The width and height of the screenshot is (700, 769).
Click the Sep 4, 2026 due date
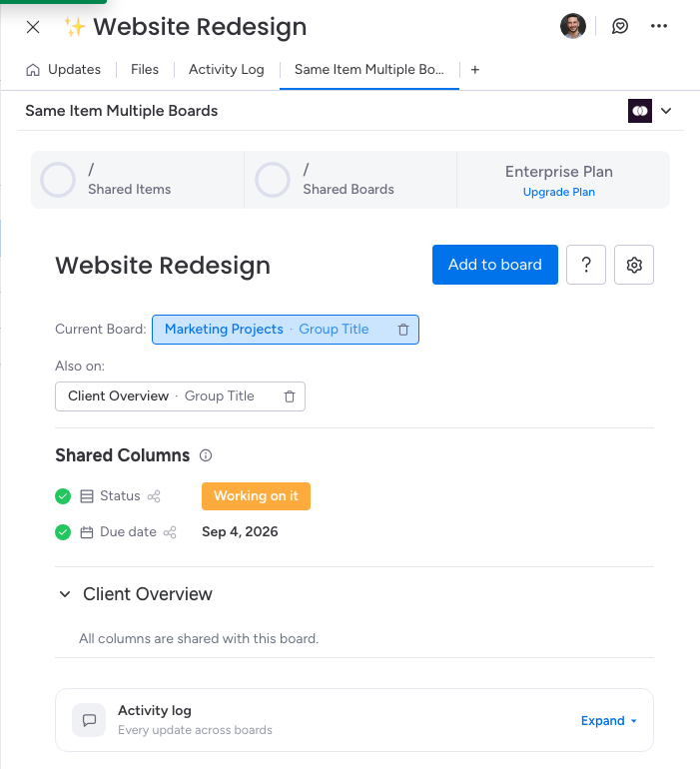pyautogui.click(x=240, y=532)
